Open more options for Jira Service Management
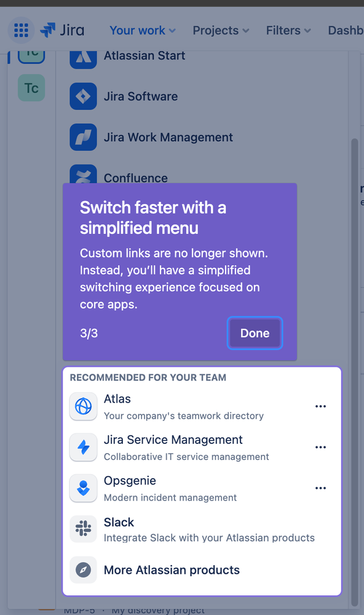364x615 pixels. point(320,447)
